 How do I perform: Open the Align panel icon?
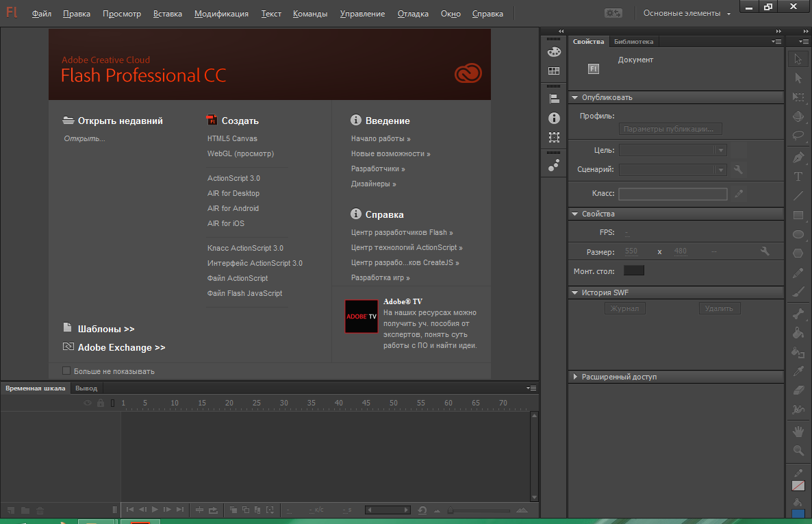(554, 99)
